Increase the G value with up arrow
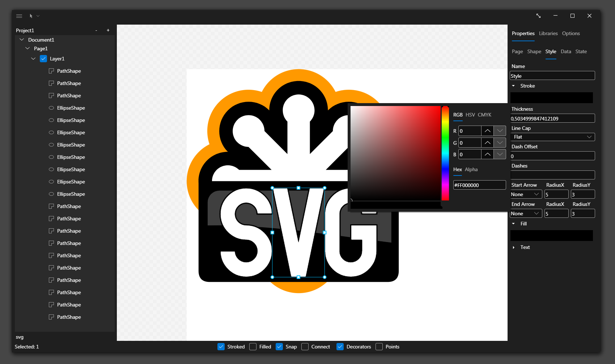 click(488, 143)
